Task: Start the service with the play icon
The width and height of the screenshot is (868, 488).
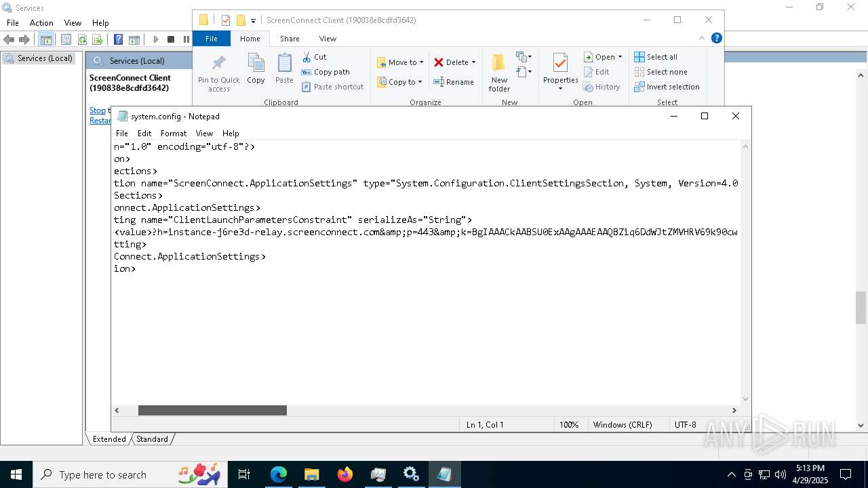Action: pyautogui.click(x=155, y=40)
